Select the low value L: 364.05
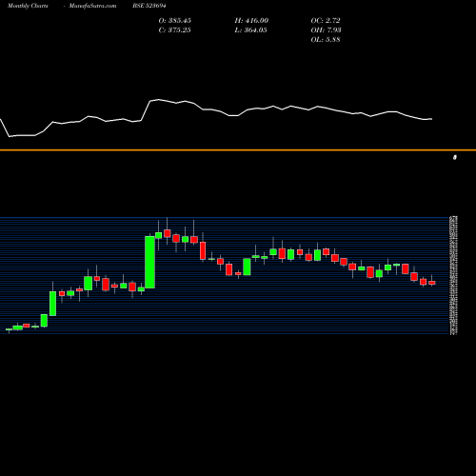Screen dimensions: 476x476 (250, 30)
